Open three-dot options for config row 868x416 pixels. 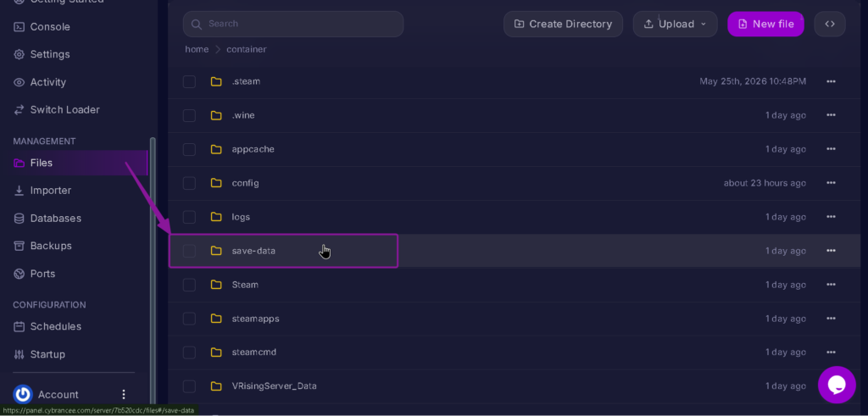tap(831, 183)
